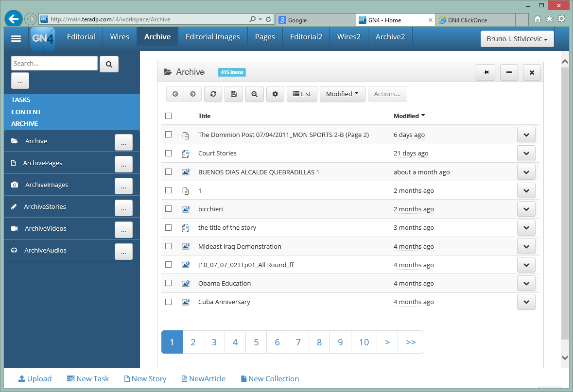Open the zoom-in search icon in toolbar

tap(254, 94)
